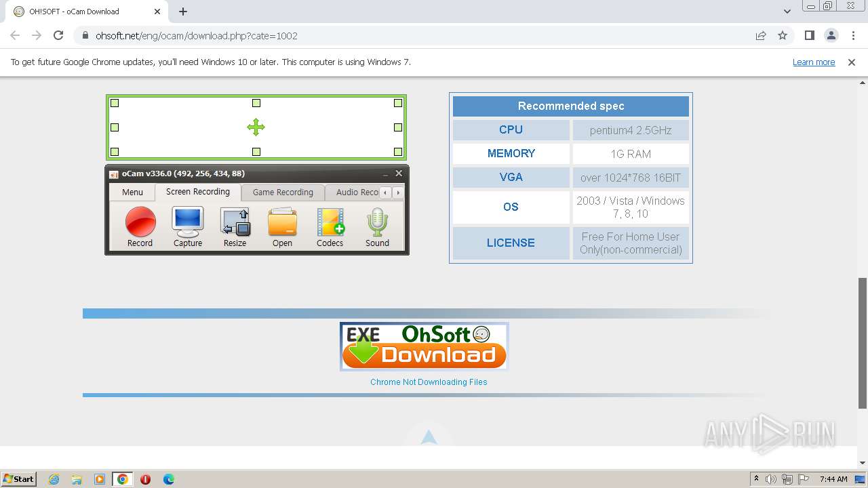Screen dimensions: 868x488
Task: Click scrollbar down arrow
Action: [863, 463]
